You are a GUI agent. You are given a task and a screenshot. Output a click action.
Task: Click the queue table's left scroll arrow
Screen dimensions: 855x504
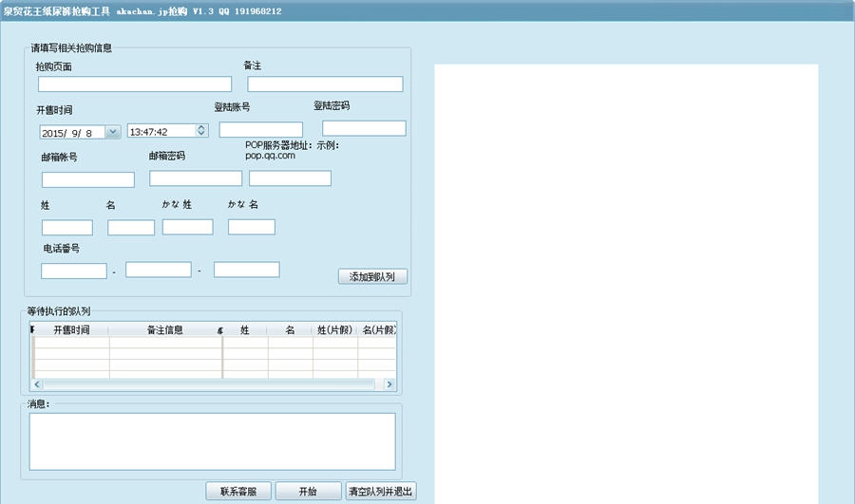[x=36, y=384]
